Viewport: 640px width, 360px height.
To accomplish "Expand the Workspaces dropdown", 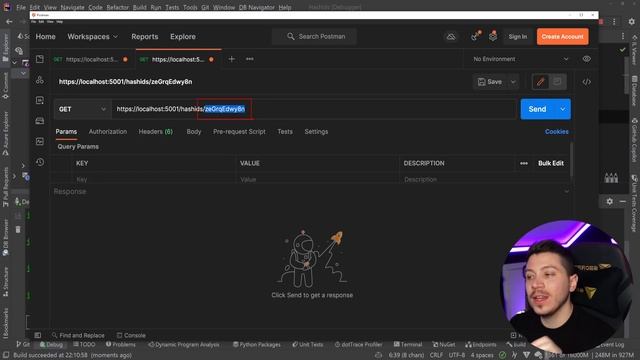I will pyautogui.click(x=92, y=36).
